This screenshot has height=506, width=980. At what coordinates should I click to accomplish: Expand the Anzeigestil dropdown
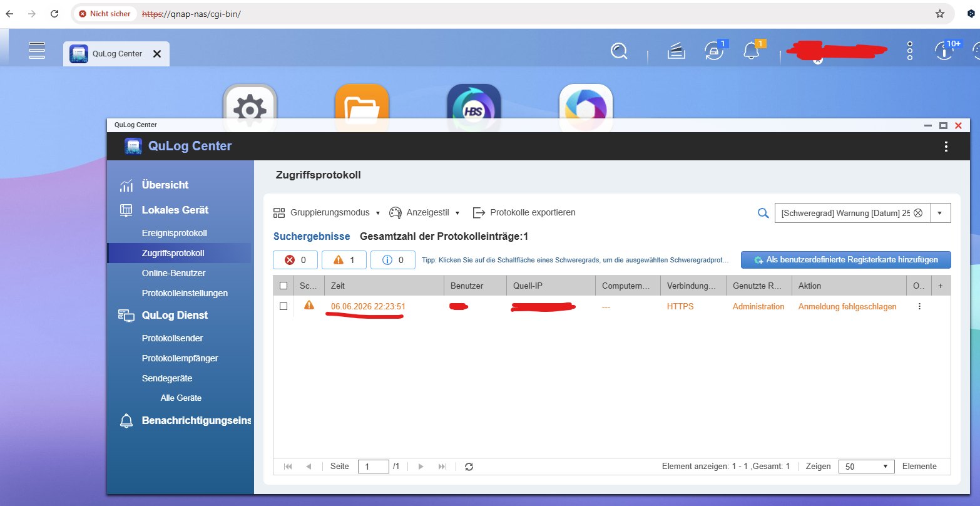(425, 212)
